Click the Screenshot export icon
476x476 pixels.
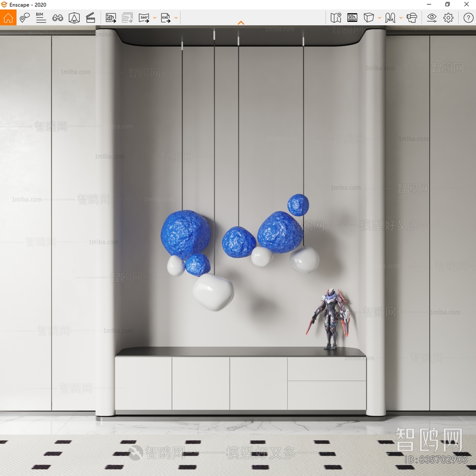click(x=111, y=18)
